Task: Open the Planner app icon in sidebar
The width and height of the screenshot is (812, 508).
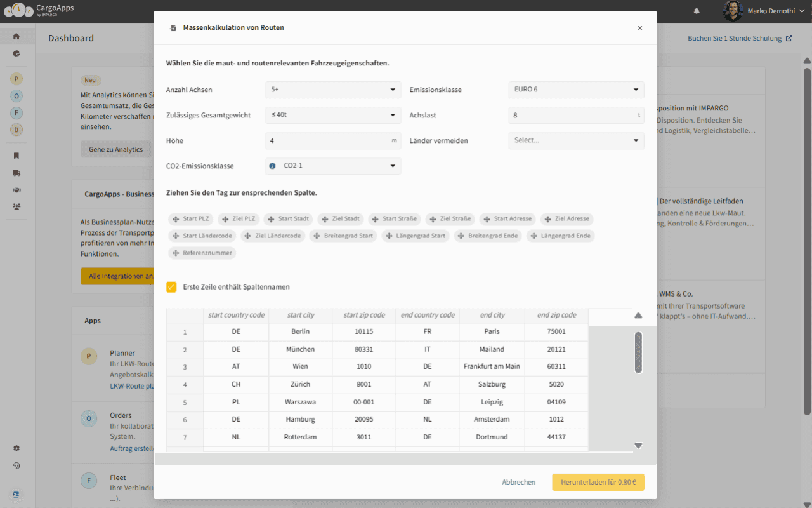Action: pos(16,79)
